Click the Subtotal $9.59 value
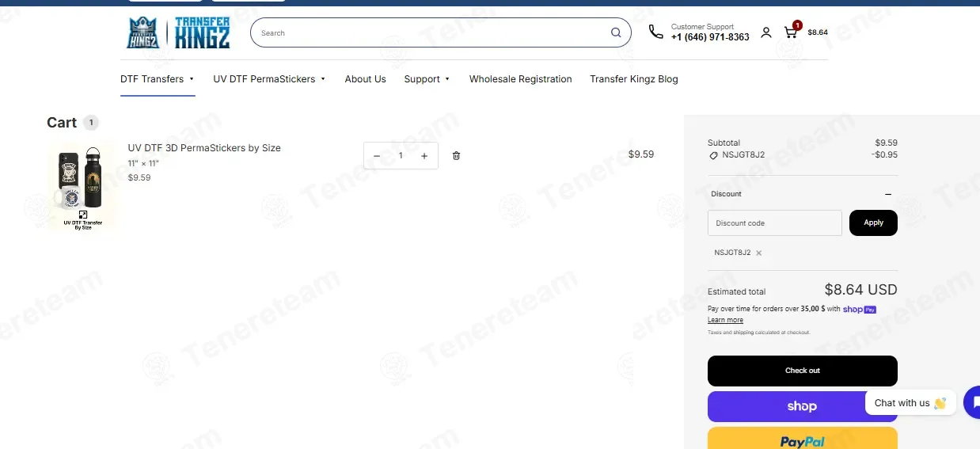The height and width of the screenshot is (449, 980). [886, 143]
